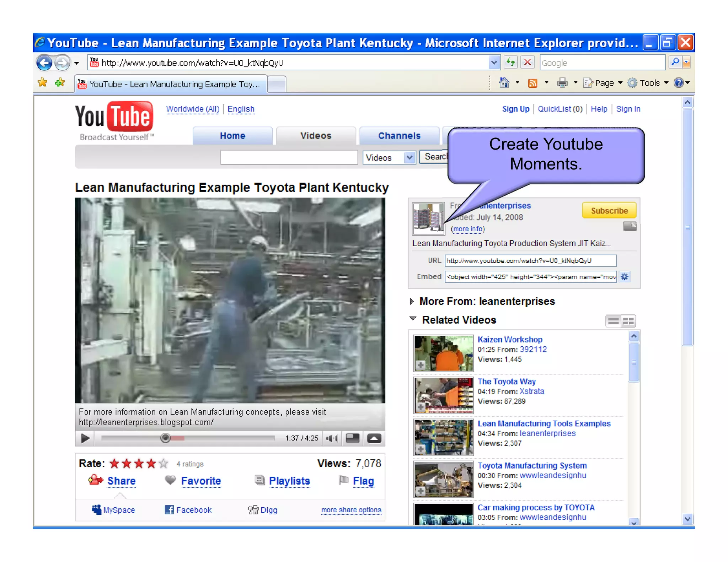Click the leanenterprises uploader avatar thumbnail
The height and width of the screenshot is (562, 728).
tap(428, 219)
